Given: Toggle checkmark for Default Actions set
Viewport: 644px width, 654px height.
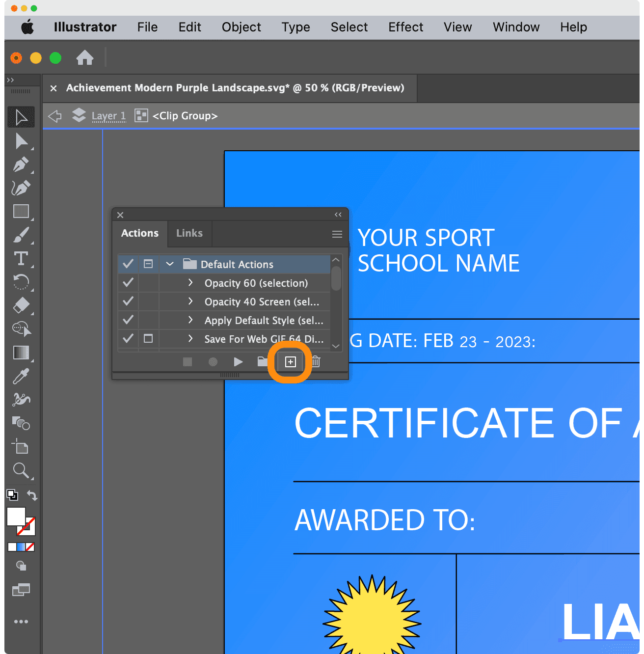Looking at the screenshot, I should (x=128, y=264).
